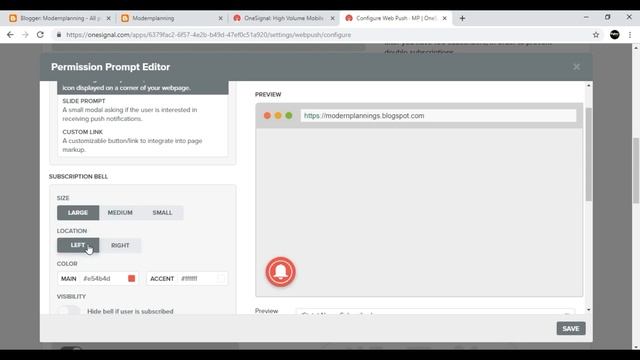
Task: Click the browser address bar URL
Action: point(208,35)
